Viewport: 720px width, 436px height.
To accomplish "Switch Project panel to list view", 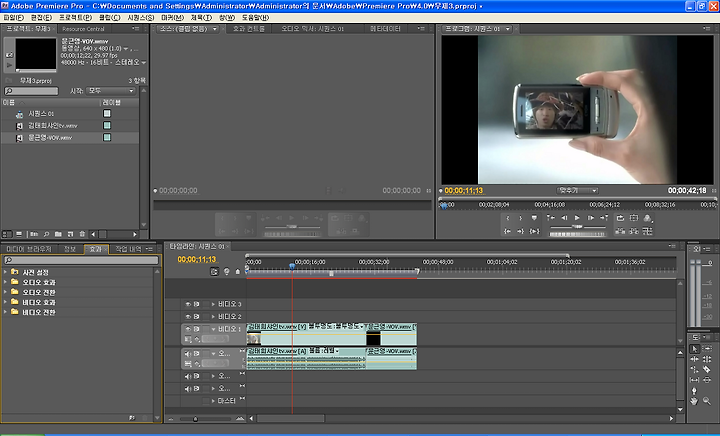I will pyautogui.click(x=7, y=234).
